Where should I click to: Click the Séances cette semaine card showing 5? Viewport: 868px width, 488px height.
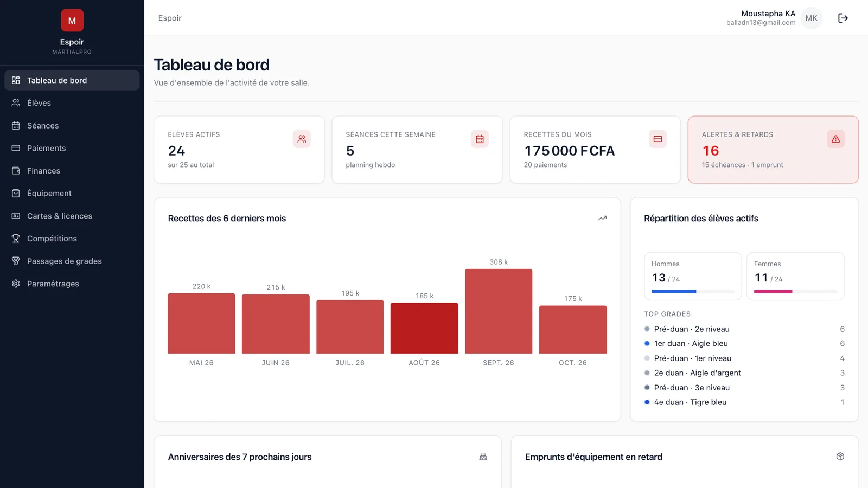(x=417, y=150)
